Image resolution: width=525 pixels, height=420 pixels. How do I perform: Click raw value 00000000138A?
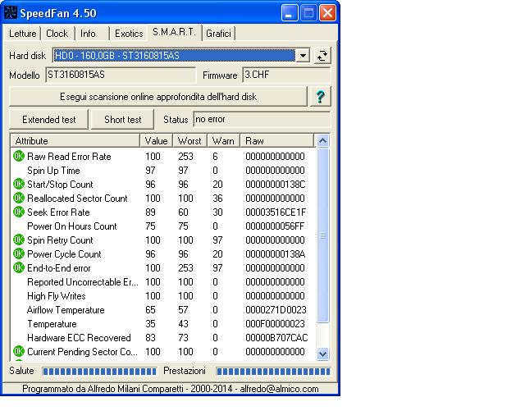(276, 253)
